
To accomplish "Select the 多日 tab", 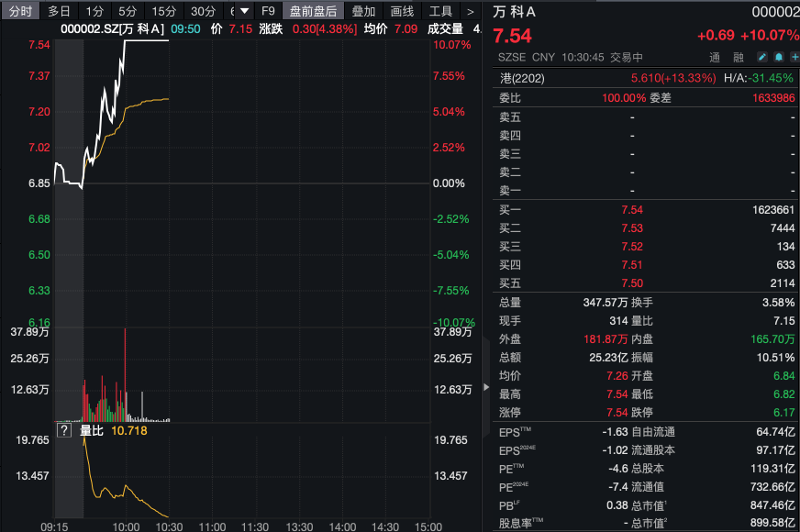I will pos(60,11).
